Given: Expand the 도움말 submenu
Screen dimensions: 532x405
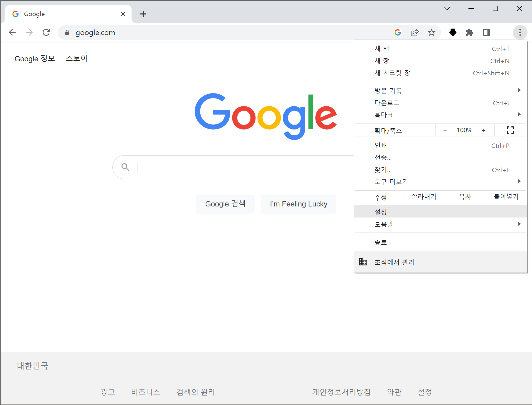Looking at the screenshot, I should [x=441, y=224].
